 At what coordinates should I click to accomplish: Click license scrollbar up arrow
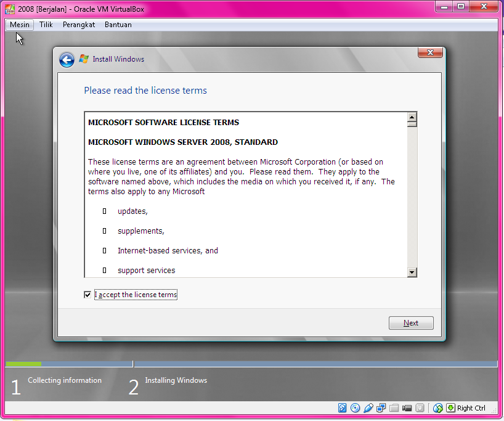[412, 116]
